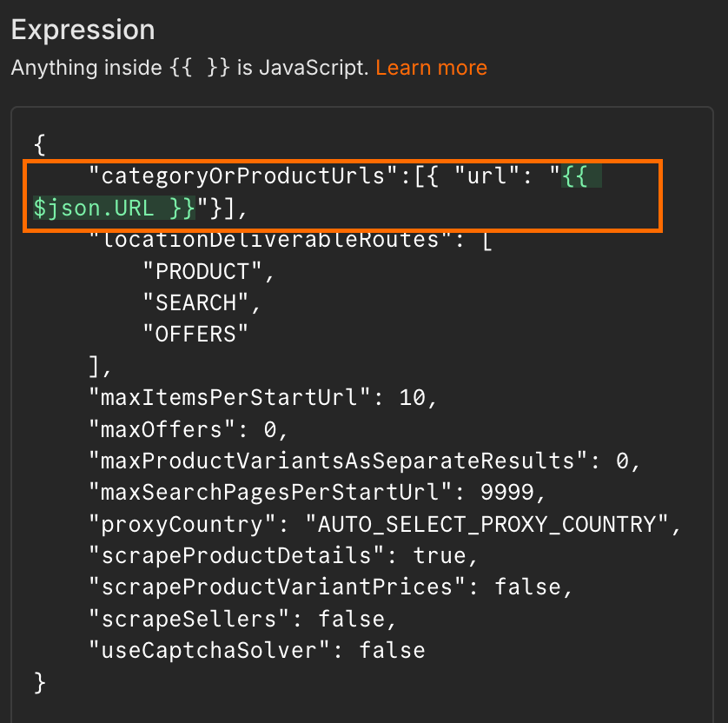This screenshot has width=728, height=723.
Task: Click the "categoryOrProductUrls" key text
Action: [243, 176]
